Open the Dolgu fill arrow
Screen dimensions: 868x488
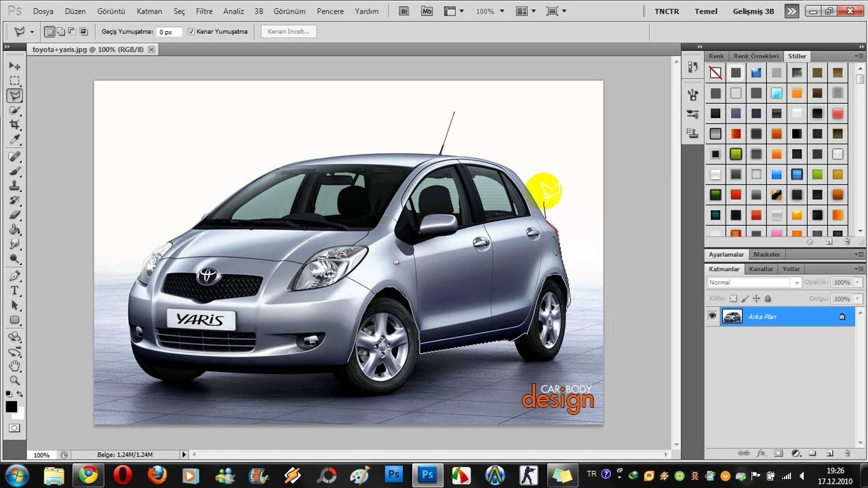click(859, 298)
